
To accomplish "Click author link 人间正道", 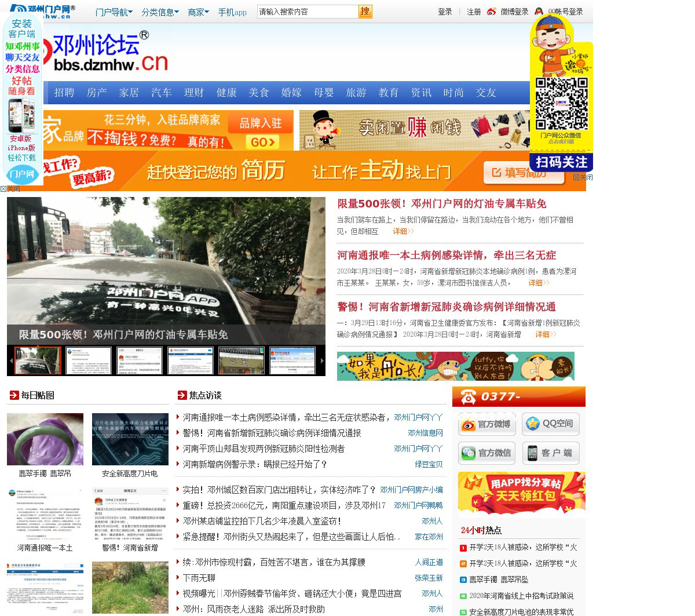I will tap(429, 562).
